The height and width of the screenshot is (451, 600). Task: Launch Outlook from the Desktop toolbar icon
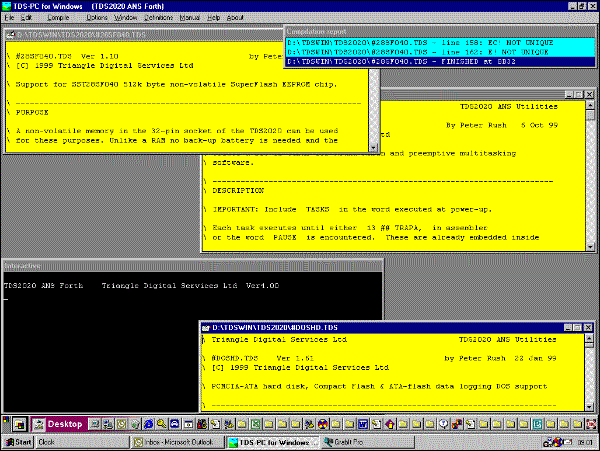121,424
